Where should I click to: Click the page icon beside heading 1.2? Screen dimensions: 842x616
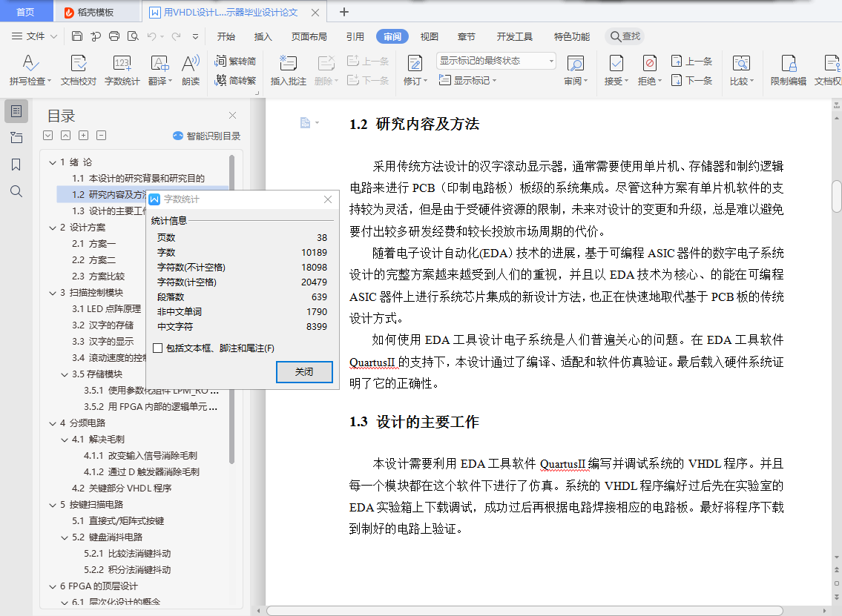[x=306, y=123]
